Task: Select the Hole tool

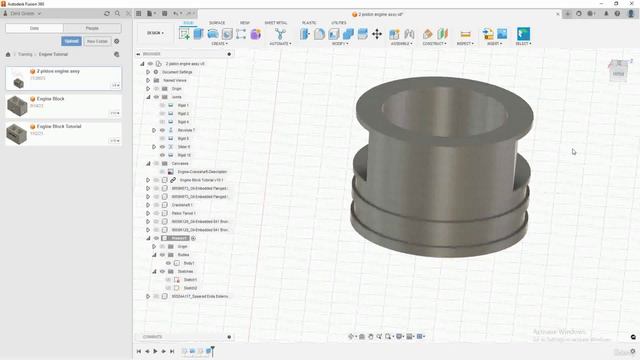Action: tap(227, 34)
